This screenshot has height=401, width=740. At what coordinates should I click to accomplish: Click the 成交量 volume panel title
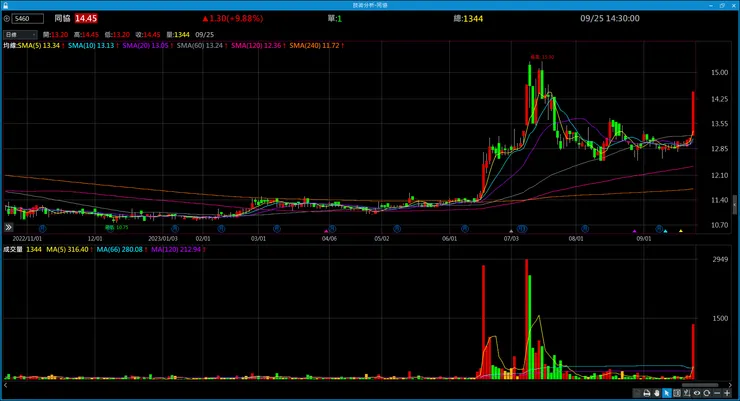pyautogui.click(x=13, y=249)
